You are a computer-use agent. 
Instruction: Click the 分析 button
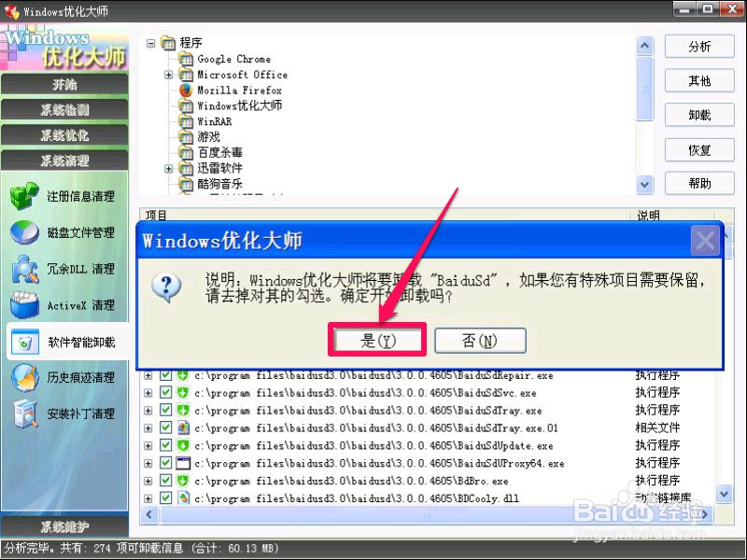699,47
